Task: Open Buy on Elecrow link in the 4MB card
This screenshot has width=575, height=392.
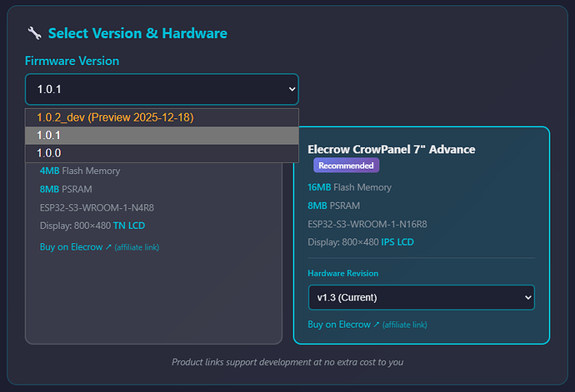Action: click(x=71, y=247)
